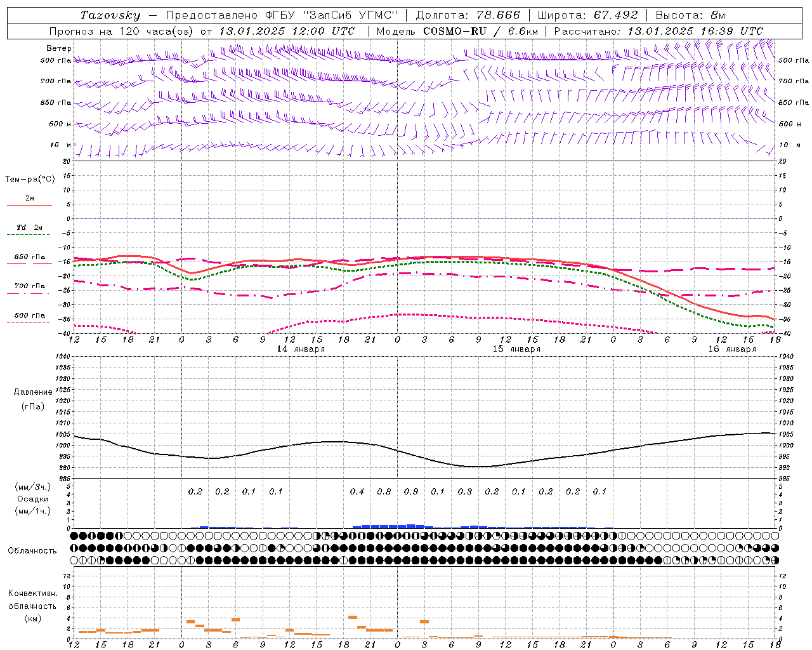Click the station name "Tazovsky" in the header

pyautogui.click(x=110, y=15)
